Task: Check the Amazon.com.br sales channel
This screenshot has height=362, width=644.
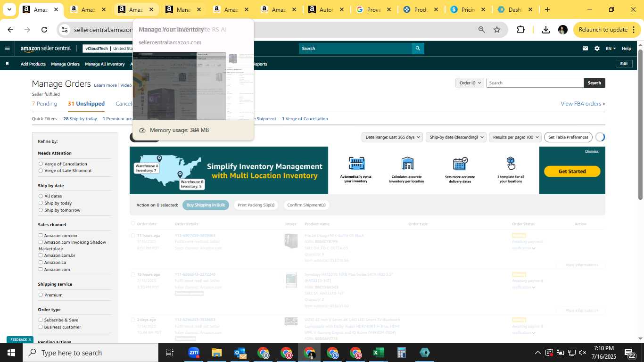Action: [41, 255]
